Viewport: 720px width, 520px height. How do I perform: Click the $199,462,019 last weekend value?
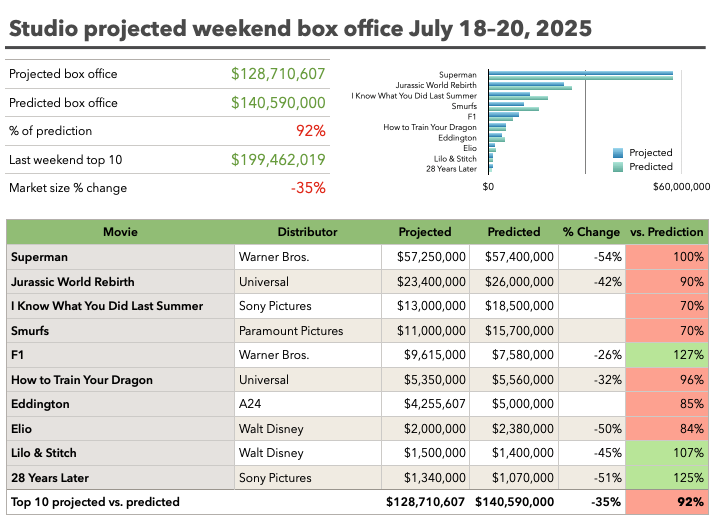click(x=278, y=160)
